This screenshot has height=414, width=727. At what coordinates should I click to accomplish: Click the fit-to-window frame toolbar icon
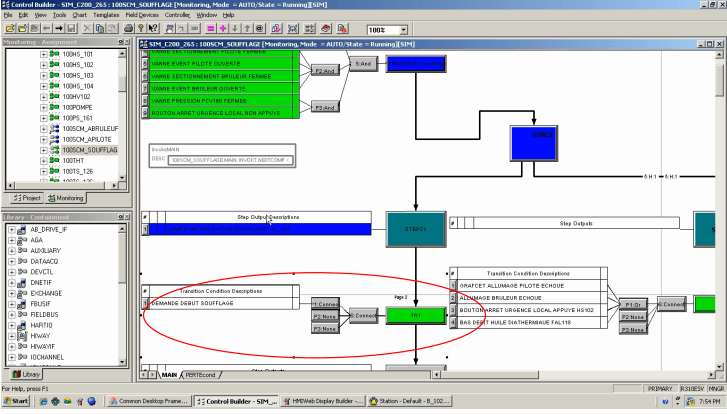tap(293, 29)
